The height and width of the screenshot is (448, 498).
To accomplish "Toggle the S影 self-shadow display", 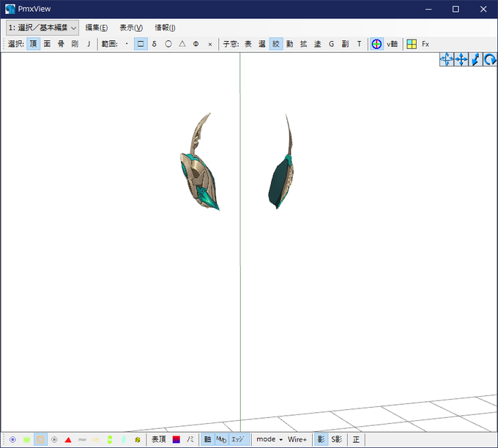I will pos(337,440).
